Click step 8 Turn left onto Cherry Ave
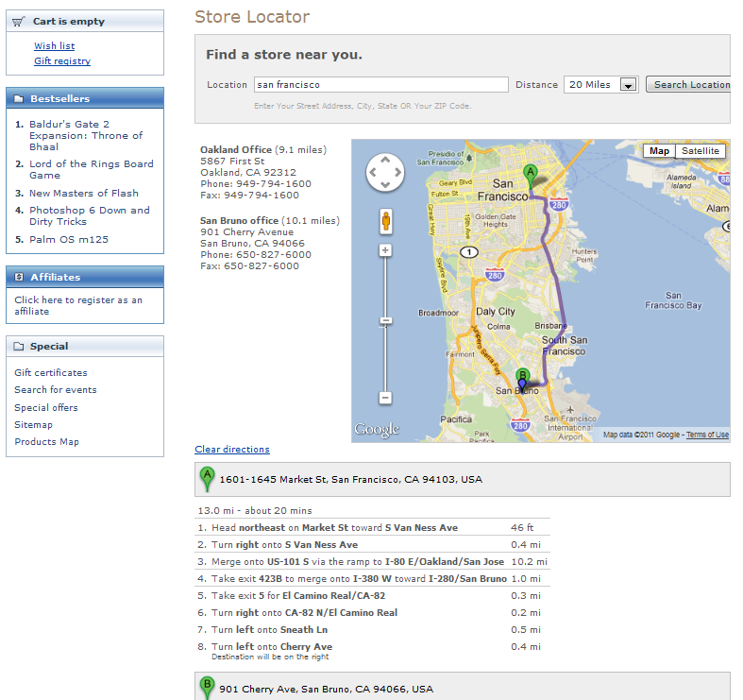Viewport: 743px width, 700px height. click(373, 651)
